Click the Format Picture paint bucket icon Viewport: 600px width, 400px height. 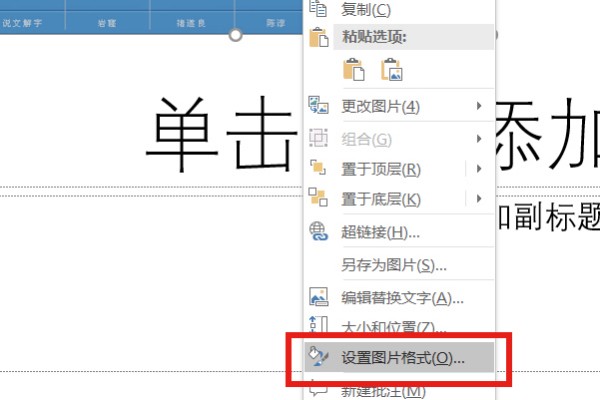[318, 356]
